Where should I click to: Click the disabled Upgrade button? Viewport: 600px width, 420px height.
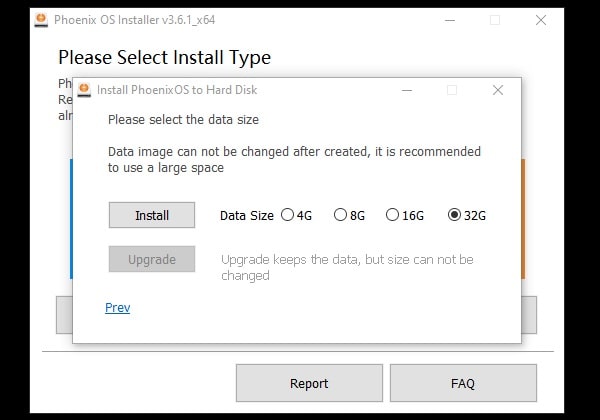coord(152,259)
